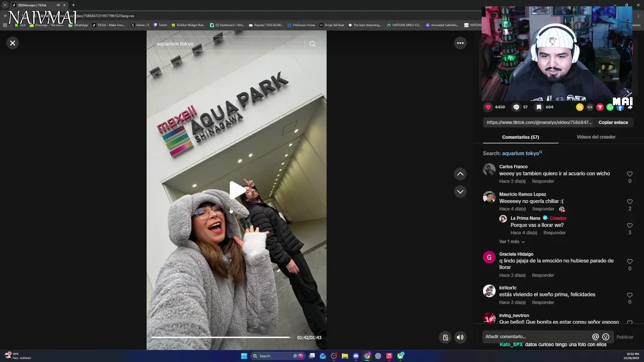The width and height of the screenshot is (644, 362).
Task: Open Discord from the taskbar
Action: (x=356, y=356)
